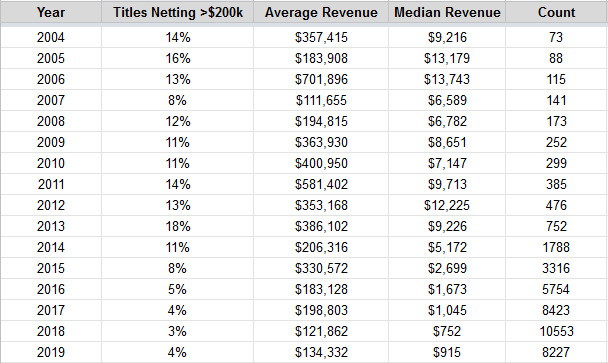The height and width of the screenshot is (363, 608).
Task: Click the Count column header
Action: tap(556, 12)
